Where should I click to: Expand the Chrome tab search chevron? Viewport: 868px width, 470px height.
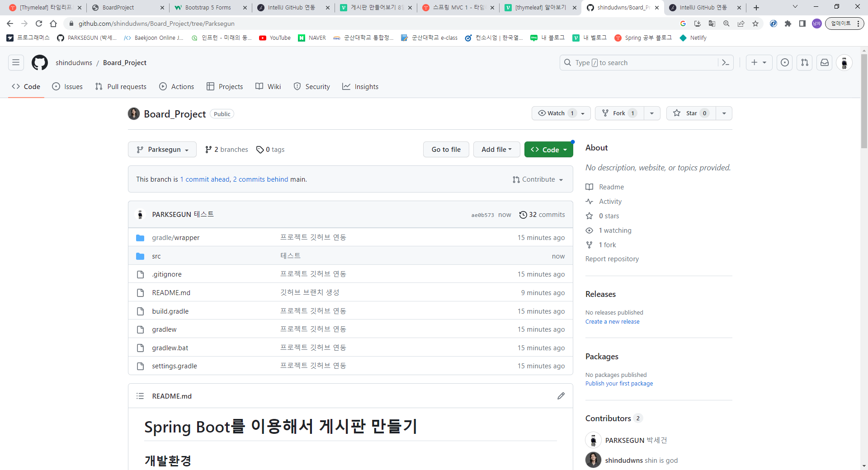[795, 7]
